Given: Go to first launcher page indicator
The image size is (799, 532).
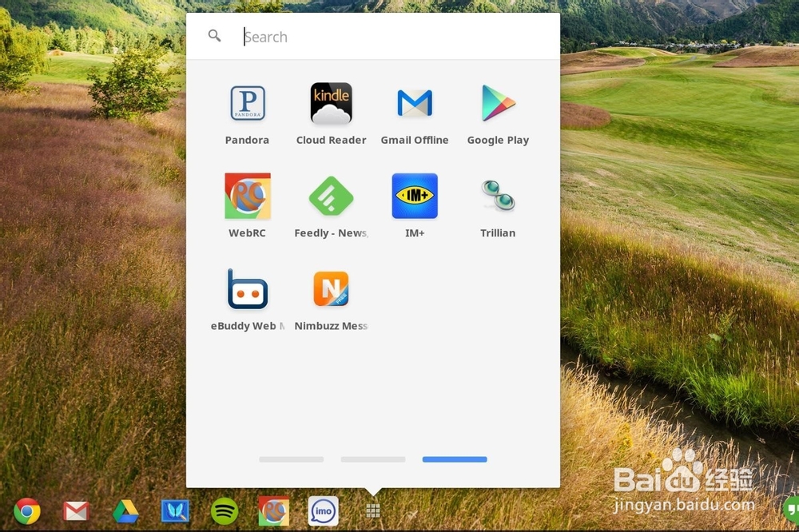Looking at the screenshot, I should [292, 459].
